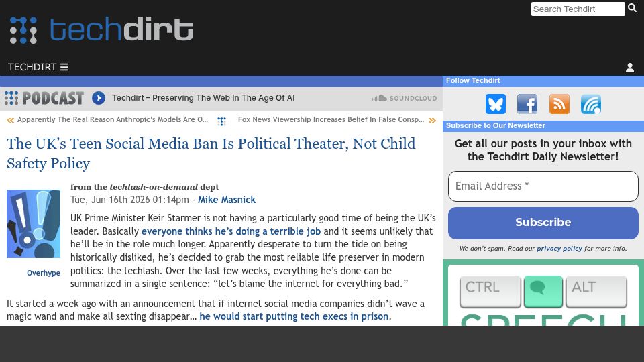Click the ALT key in ad banner
This screenshot has height=362, width=644.
(596, 292)
